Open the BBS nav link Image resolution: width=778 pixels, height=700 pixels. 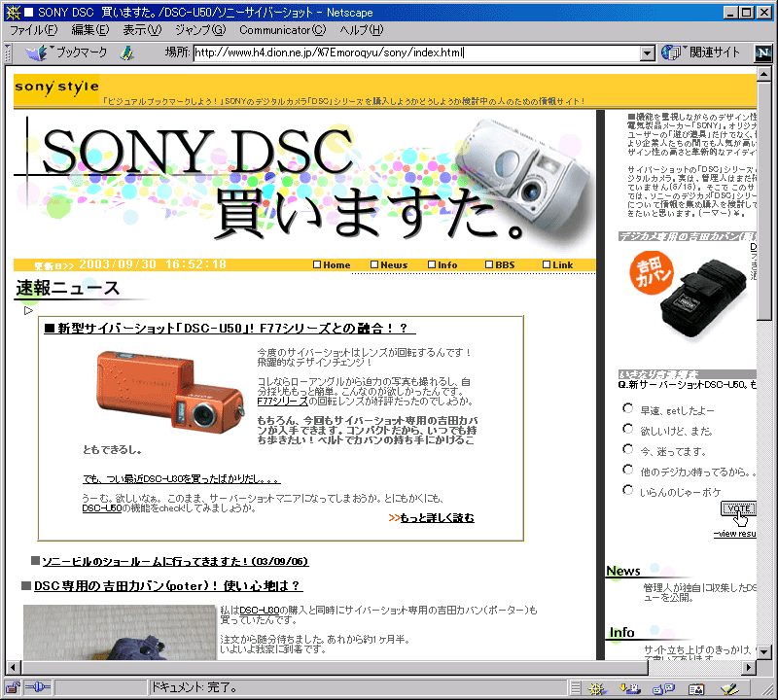(x=500, y=264)
